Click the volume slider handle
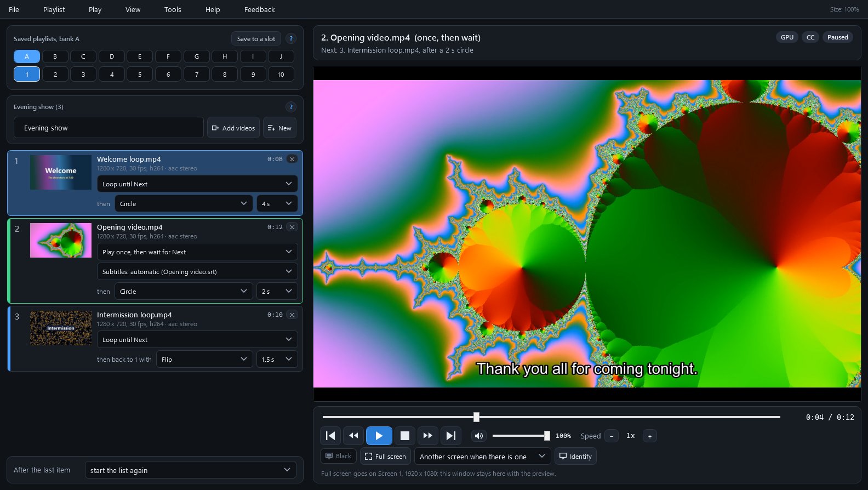Viewport: 868px width, 490px height. [x=547, y=436]
